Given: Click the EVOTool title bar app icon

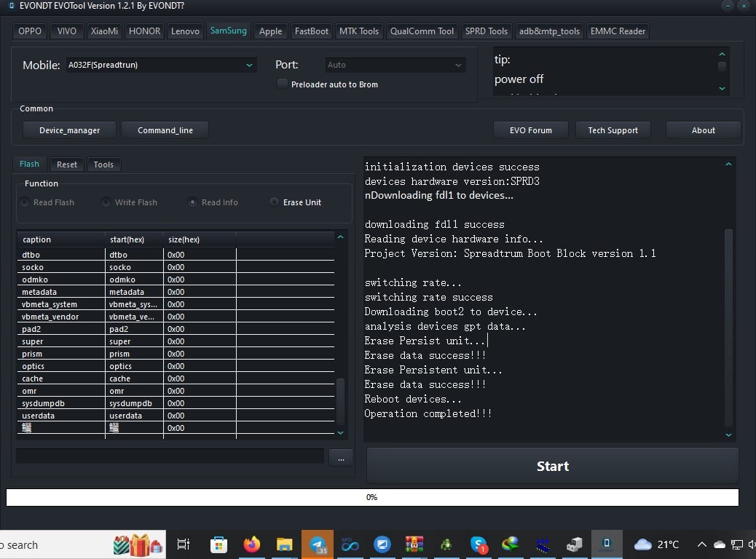Looking at the screenshot, I should click(11, 6).
